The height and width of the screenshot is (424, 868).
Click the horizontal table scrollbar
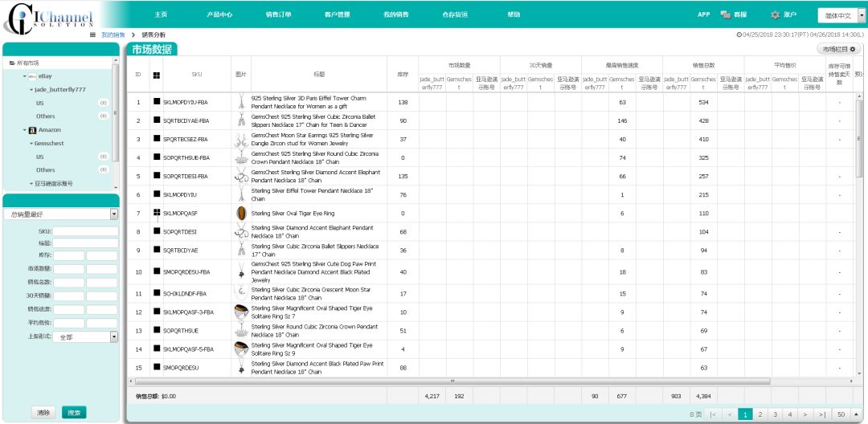click(x=452, y=381)
